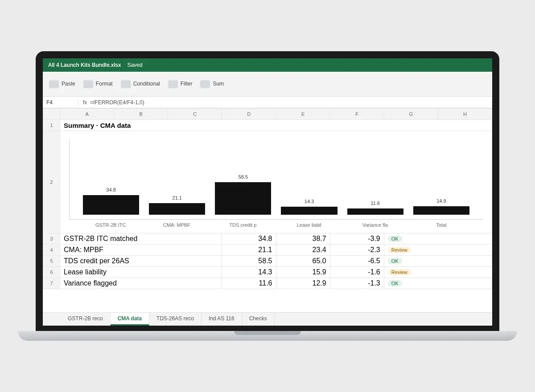Select row 5 header

(x=51, y=261)
